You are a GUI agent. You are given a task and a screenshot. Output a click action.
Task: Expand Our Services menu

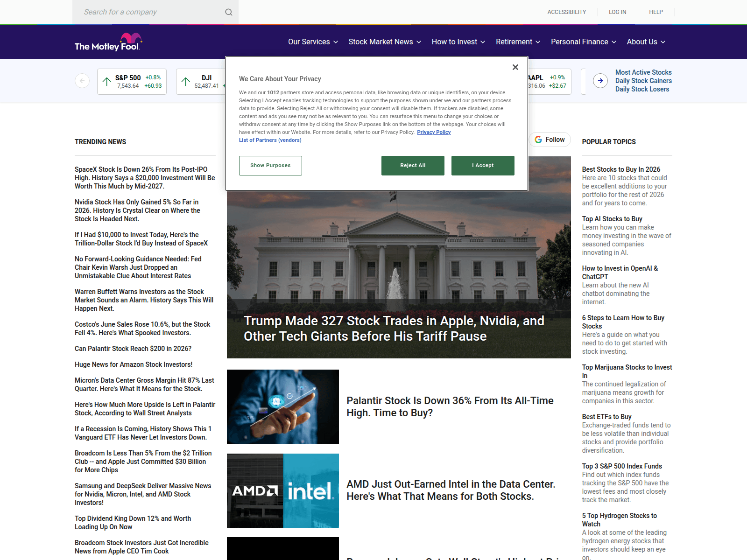click(313, 42)
